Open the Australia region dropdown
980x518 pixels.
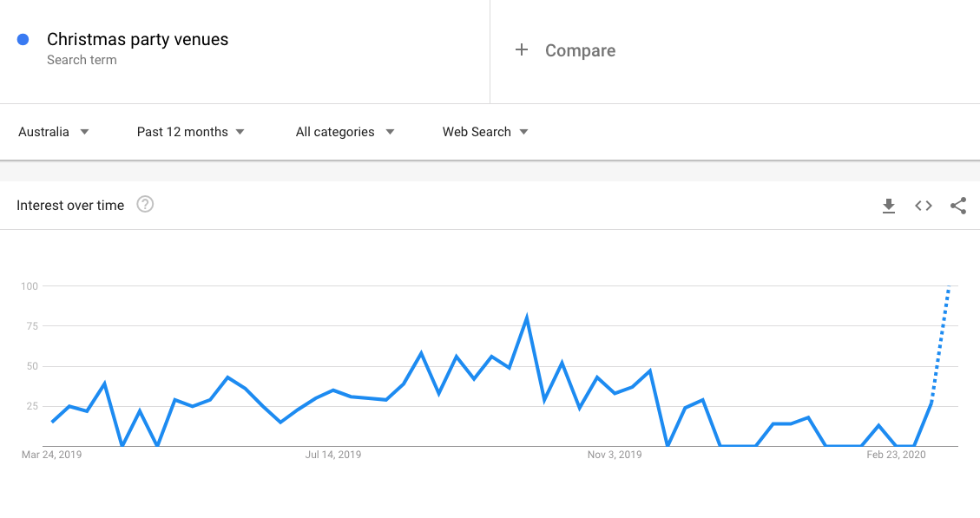point(53,132)
